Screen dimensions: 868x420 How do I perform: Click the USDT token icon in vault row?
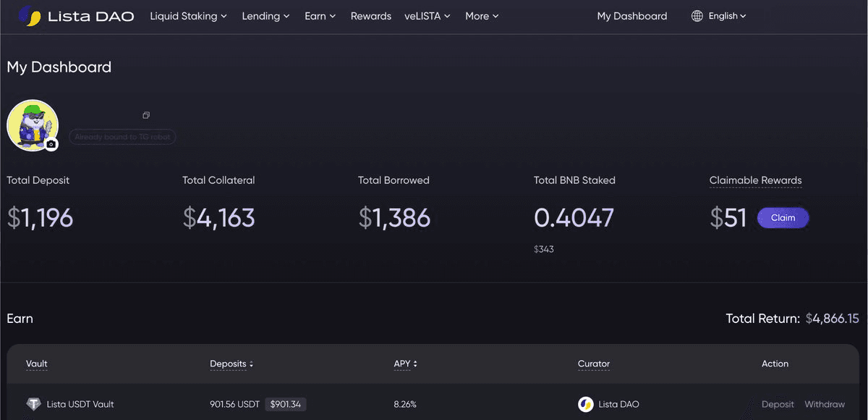click(x=33, y=404)
